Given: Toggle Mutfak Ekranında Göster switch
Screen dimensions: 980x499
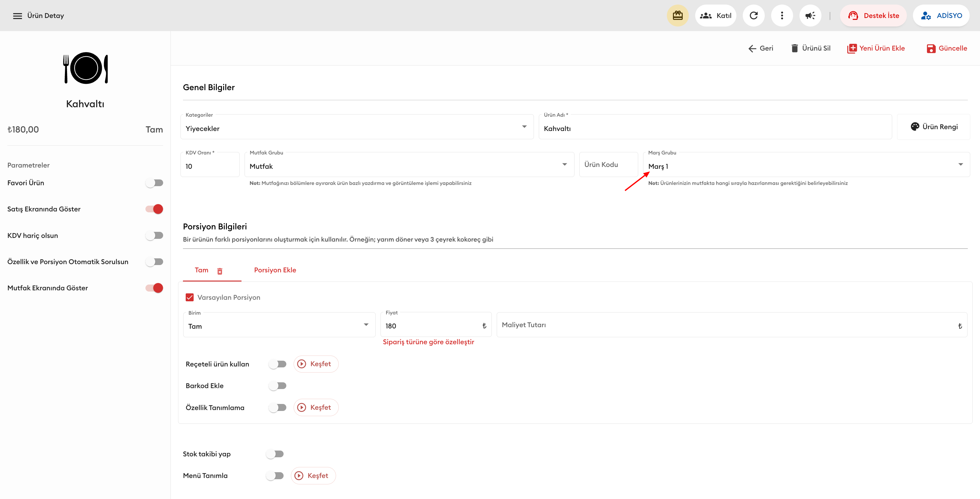Looking at the screenshot, I should [x=154, y=288].
